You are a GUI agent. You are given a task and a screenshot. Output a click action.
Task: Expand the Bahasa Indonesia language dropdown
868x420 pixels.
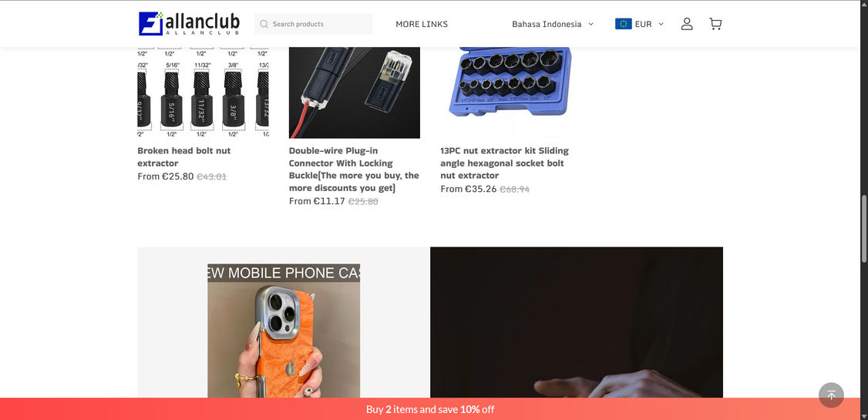click(x=553, y=25)
